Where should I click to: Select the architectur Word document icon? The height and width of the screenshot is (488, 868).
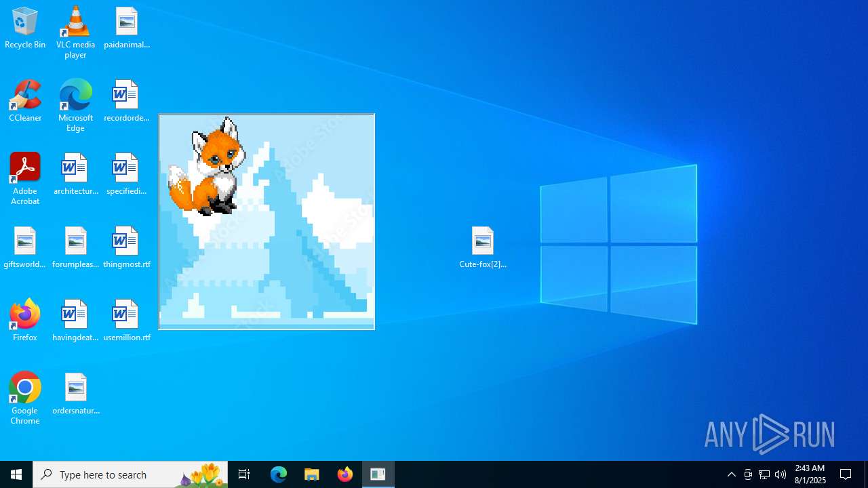(76, 174)
